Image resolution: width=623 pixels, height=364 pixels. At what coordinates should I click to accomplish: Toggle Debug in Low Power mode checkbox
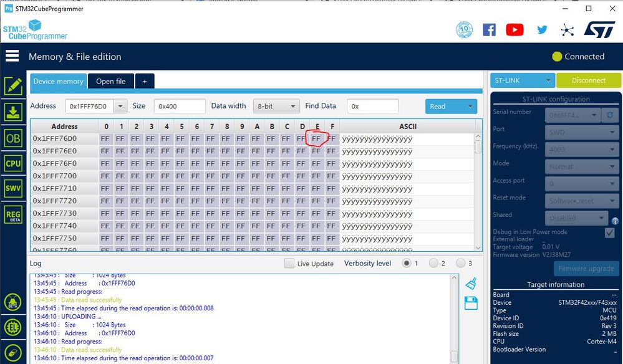609,232
